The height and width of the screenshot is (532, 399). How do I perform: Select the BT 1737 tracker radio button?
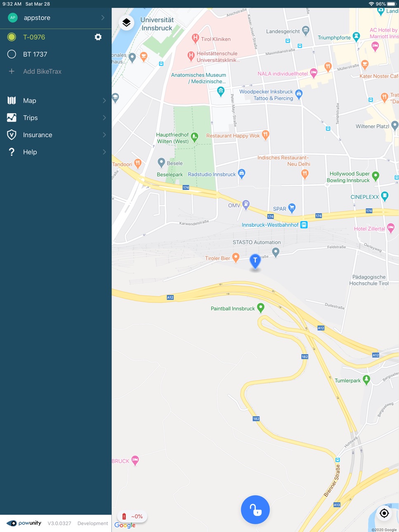12,54
